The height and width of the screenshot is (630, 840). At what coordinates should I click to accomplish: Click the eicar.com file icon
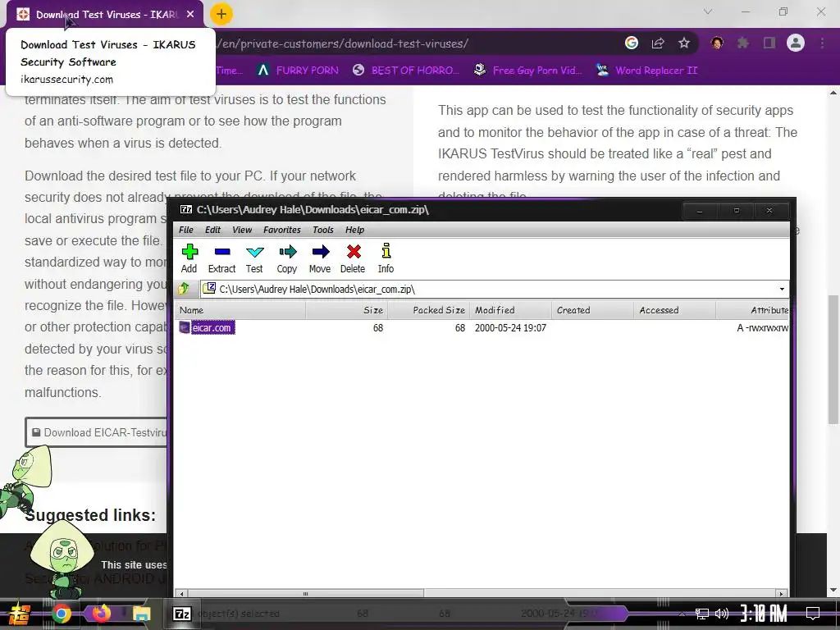[x=185, y=327]
